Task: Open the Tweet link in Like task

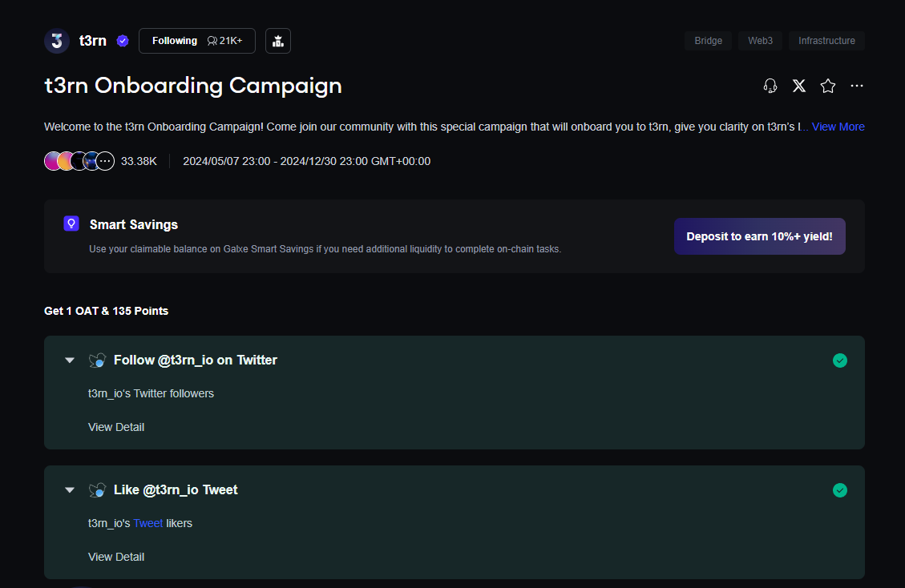Action: (x=147, y=523)
